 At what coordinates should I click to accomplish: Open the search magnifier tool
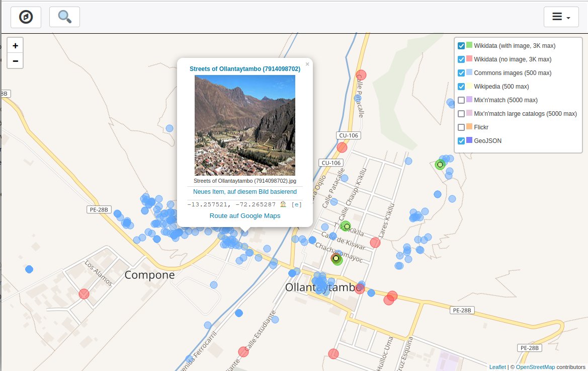pos(64,17)
